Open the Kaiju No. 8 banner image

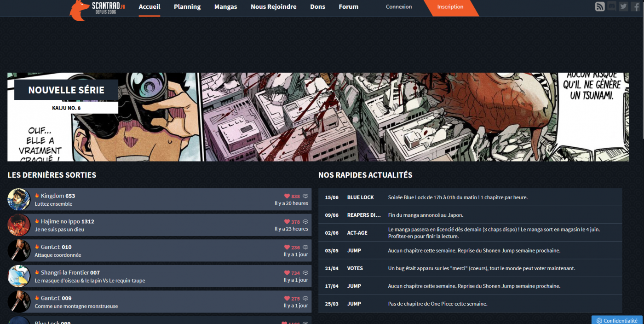[x=318, y=117]
